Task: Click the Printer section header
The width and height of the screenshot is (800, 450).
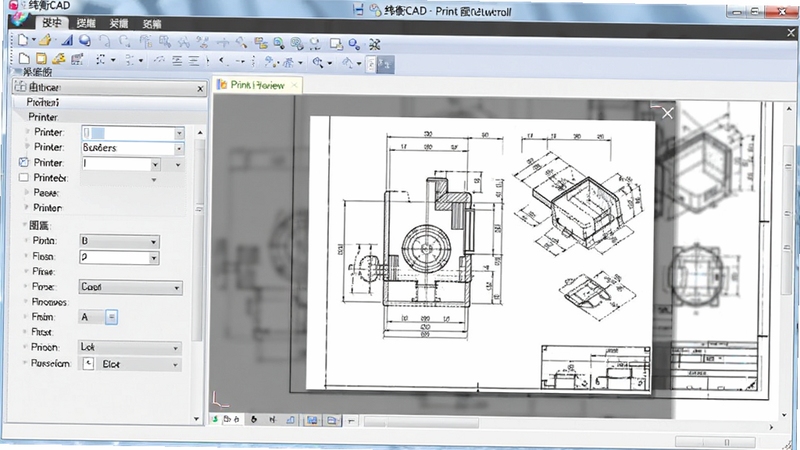Action: pos(109,117)
